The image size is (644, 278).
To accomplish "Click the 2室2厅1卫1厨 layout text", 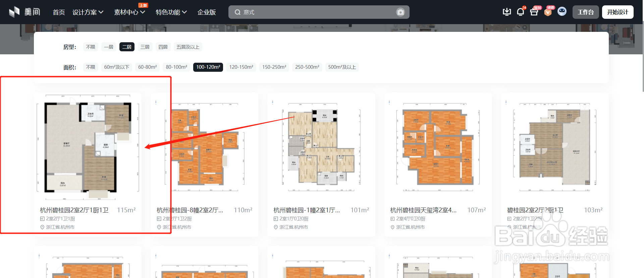I will pos(60,219).
